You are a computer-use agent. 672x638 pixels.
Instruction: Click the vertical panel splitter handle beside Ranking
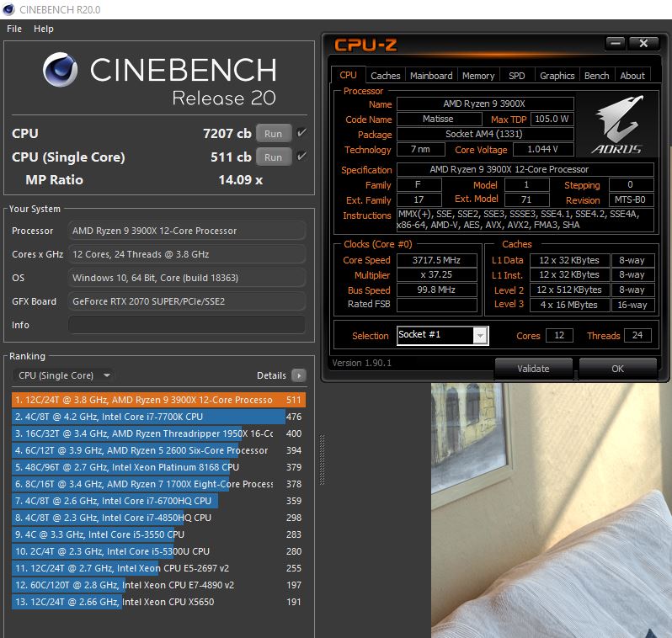click(322, 460)
